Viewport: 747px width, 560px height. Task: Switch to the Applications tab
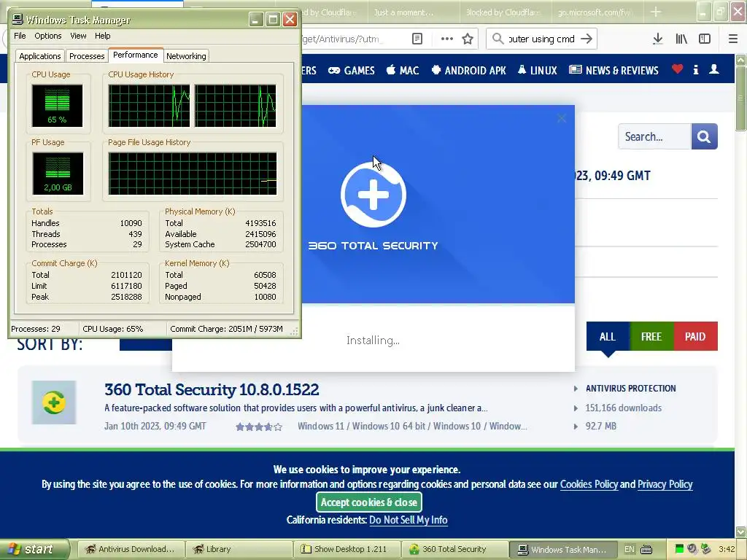40,56
